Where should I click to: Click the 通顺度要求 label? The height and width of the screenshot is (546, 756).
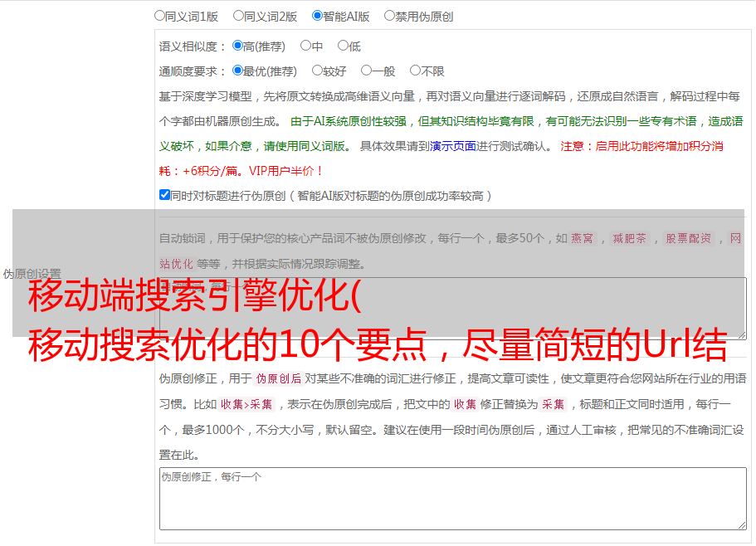192,71
